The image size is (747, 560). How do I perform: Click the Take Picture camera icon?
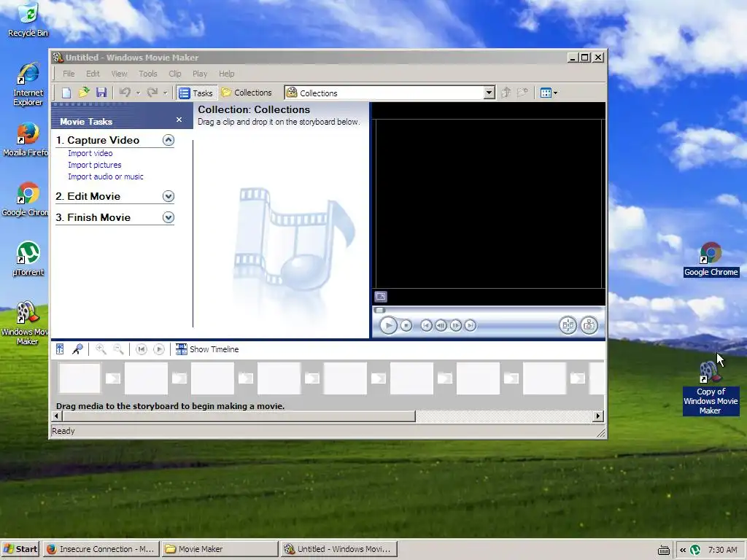tap(589, 325)
